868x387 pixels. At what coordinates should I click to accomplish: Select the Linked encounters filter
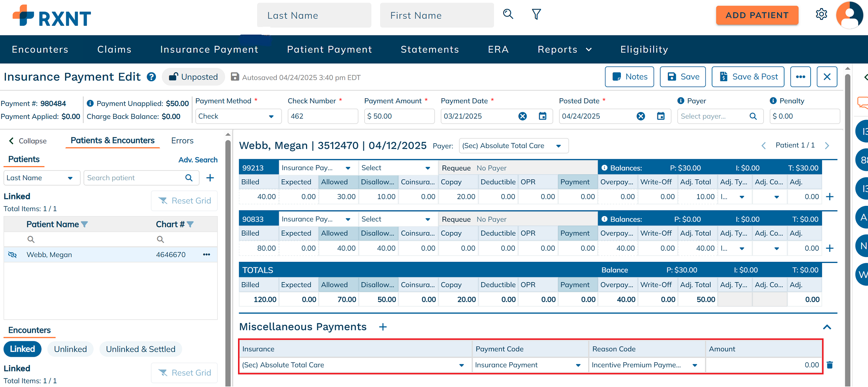(x=22, y=349)
